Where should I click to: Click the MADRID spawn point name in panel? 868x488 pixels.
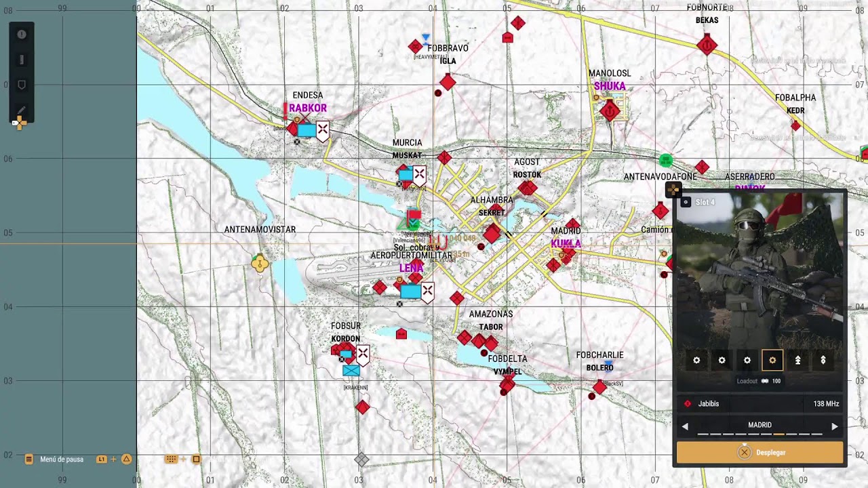tap(759, 425)
